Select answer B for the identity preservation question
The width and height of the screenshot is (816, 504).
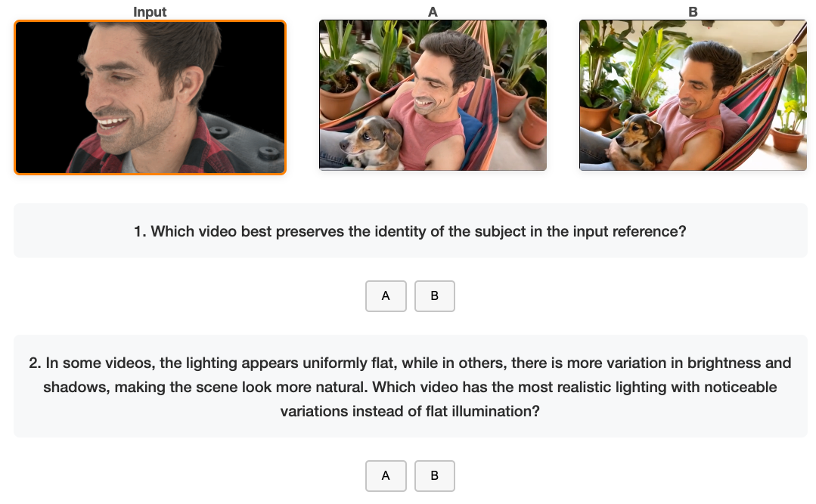pyautogui.click(x=434, y=296)
